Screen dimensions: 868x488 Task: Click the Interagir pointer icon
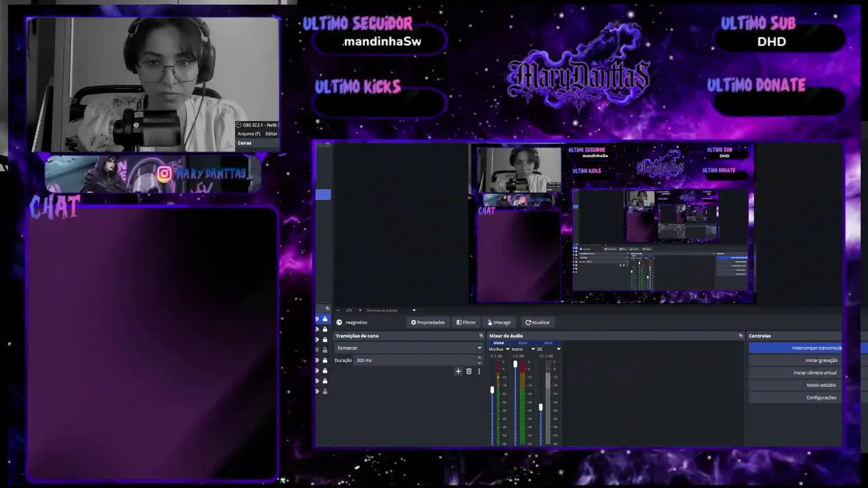coord(490,323)
